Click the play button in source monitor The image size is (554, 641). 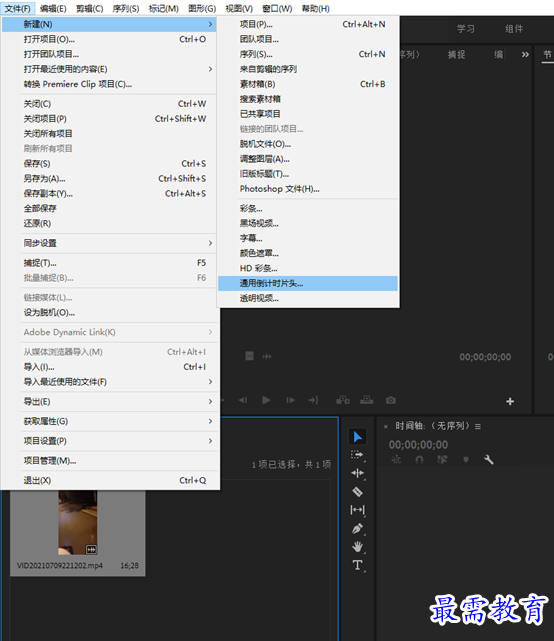click(x=266, y=400)
